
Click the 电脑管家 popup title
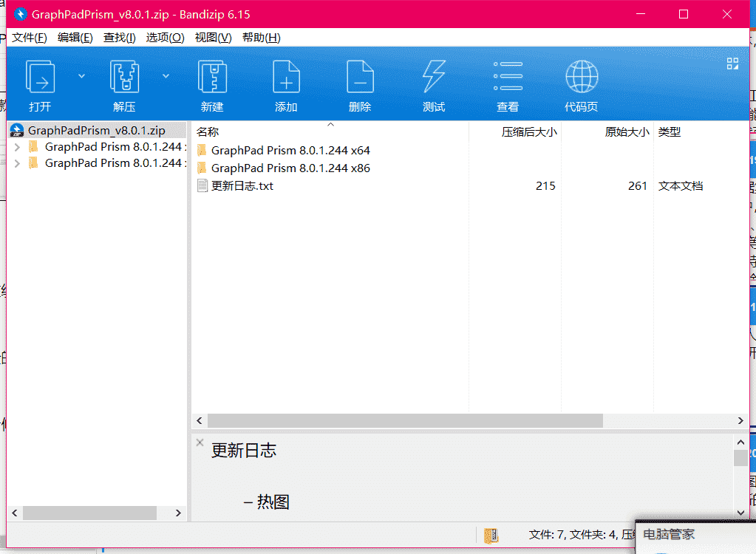point(669,534)
